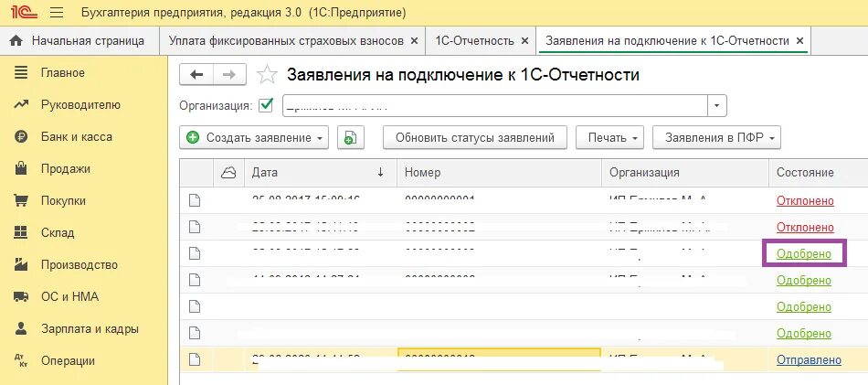Click Обновить статусы заявлений button
868x385 pixels.
[x=475, y=137]
